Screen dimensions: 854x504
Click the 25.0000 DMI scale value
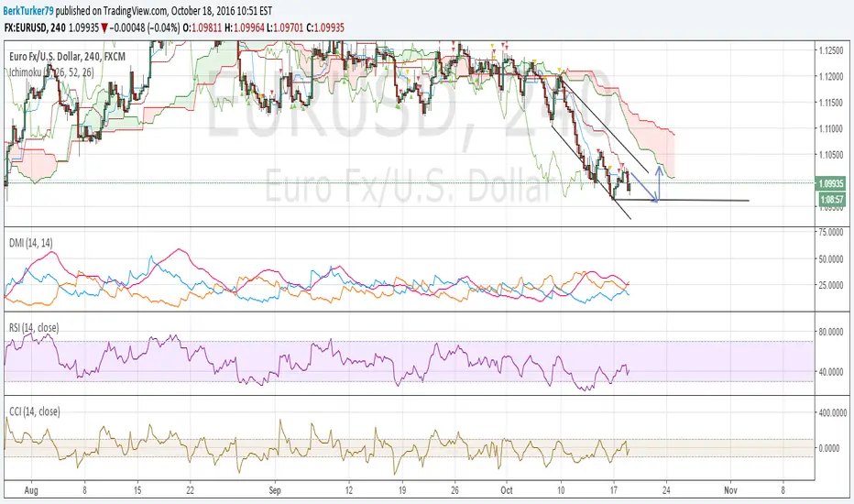pyautogui.click(x=831, y=285)
